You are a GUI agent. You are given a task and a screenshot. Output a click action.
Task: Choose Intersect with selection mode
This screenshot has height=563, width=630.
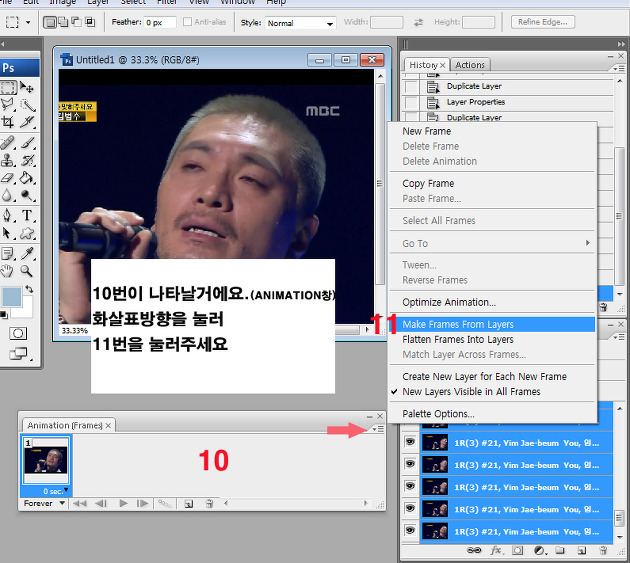[90, 22]
